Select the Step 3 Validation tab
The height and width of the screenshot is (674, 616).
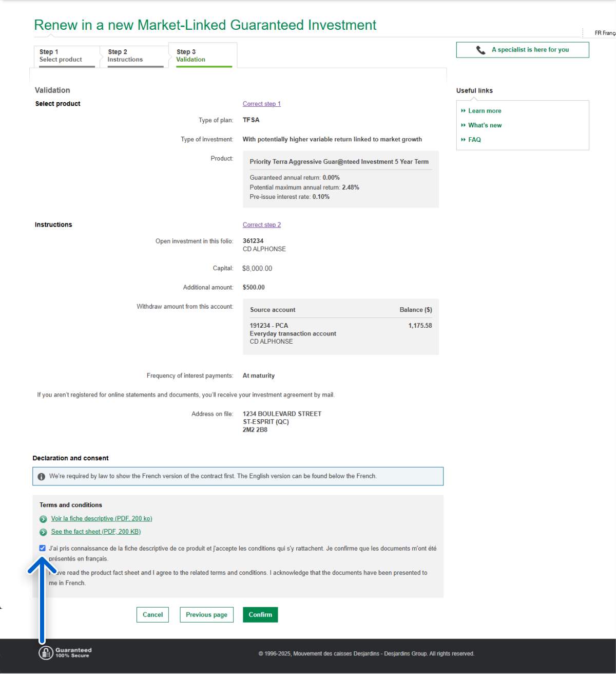pos(203,56)
